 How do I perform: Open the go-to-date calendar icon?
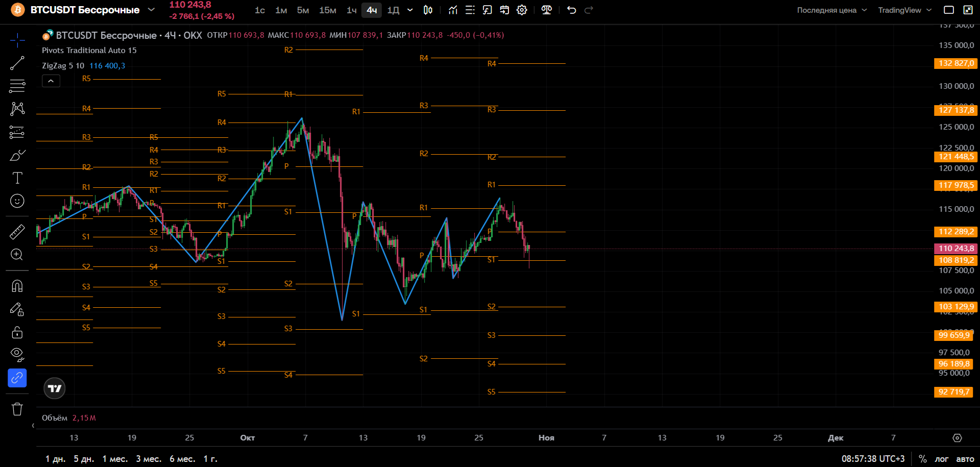505,10
